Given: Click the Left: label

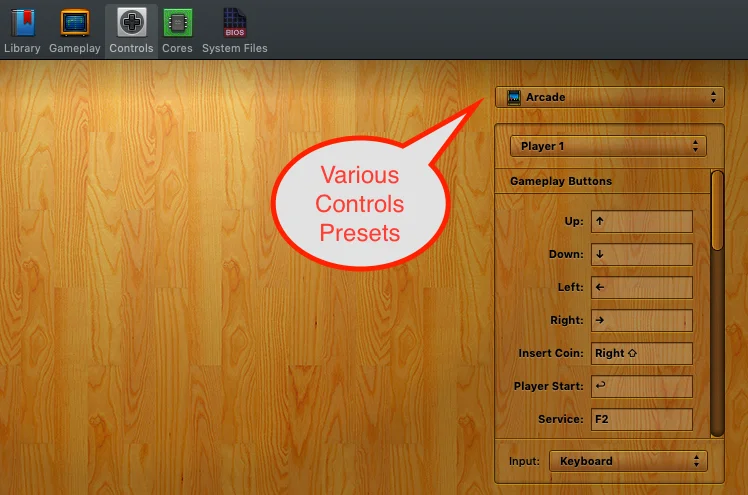Looking at the screenshot, I should click(571, 287).
